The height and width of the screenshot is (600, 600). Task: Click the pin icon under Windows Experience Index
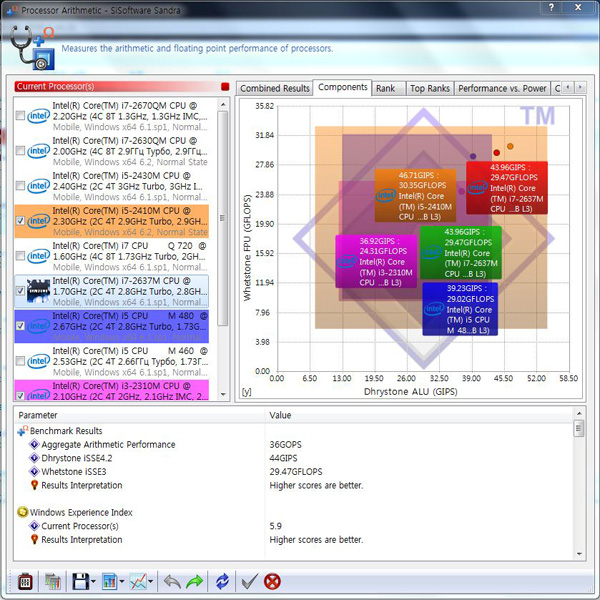(34, 540)
